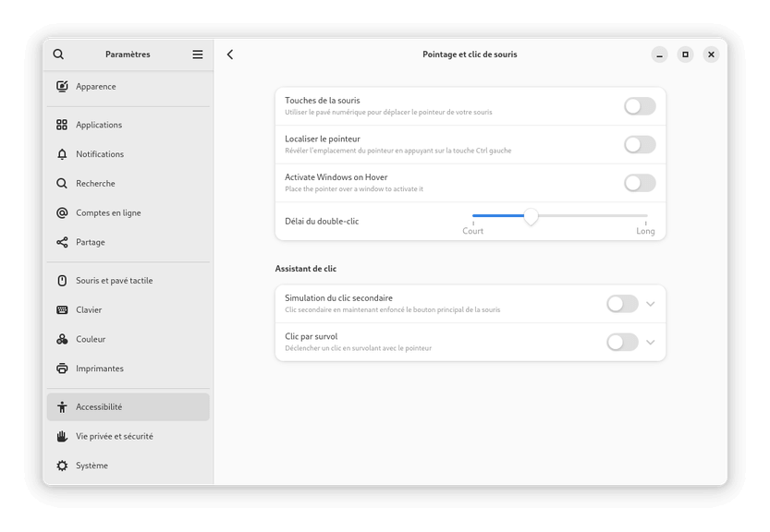This screenshot has width=770, height=532.
Task: Open the search icon in Paramètres sidebar
Action: tap(58, 54)
